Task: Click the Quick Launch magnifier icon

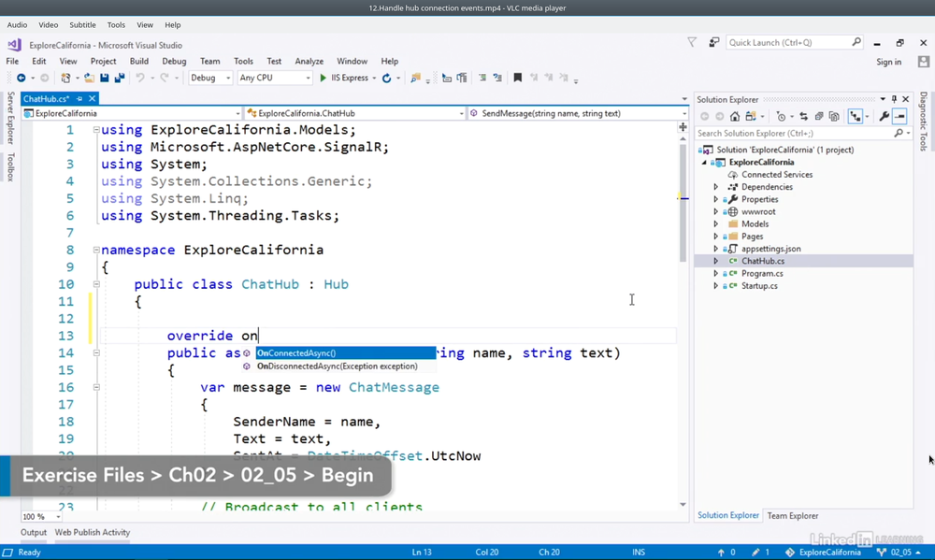Action: point(856,42)
